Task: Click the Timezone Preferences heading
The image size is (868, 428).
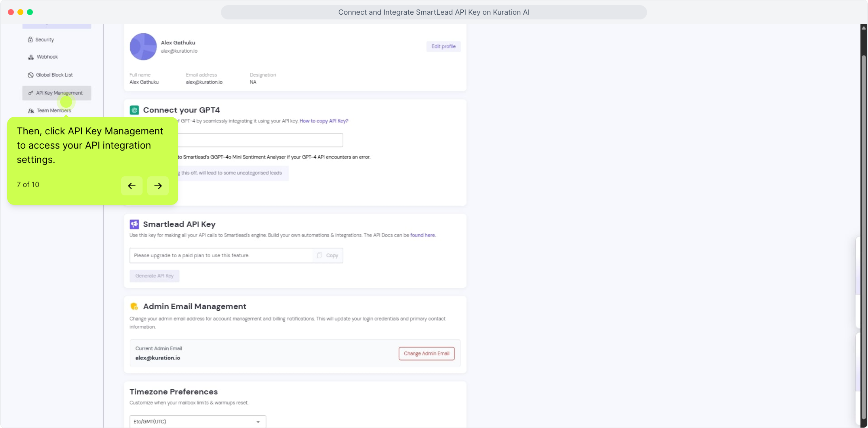Action: (173, 392)
